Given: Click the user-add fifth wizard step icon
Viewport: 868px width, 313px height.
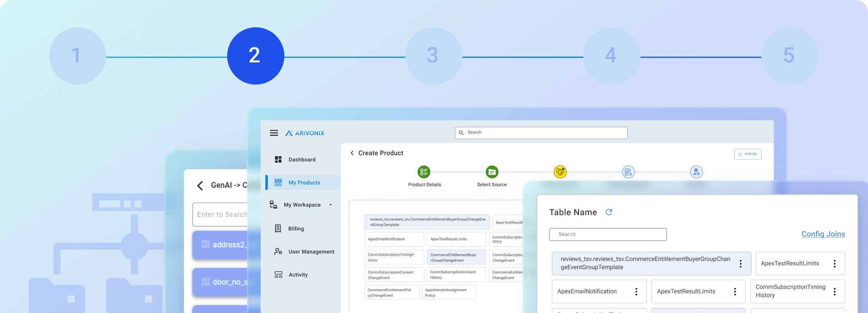Looking at the screenshot, I should click(x=696, y=172).
